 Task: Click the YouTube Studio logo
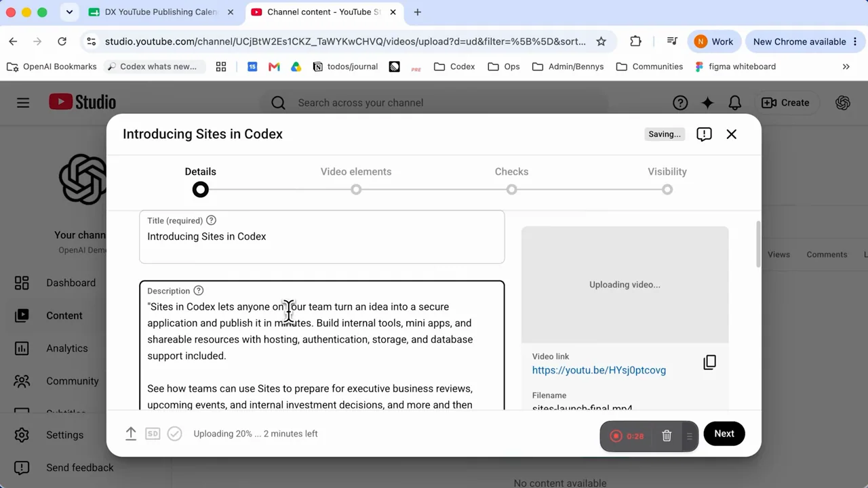[83, 102]
